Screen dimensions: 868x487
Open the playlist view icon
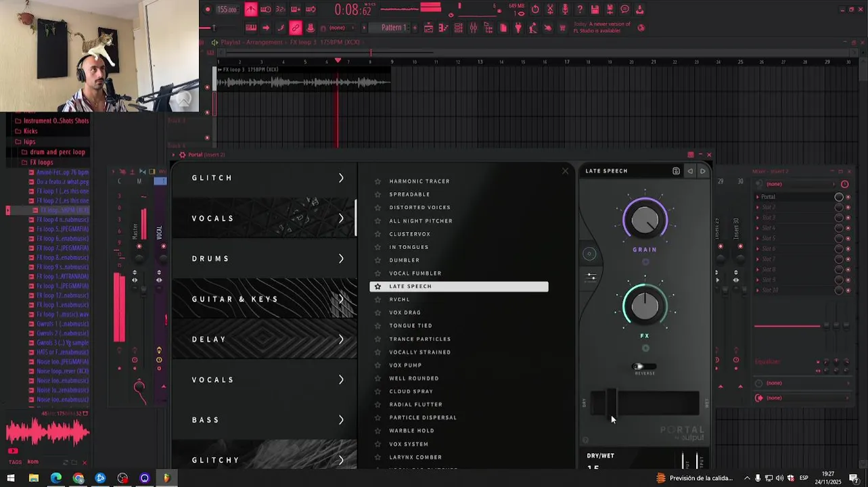pyautogui.click(x=428, y=28)
